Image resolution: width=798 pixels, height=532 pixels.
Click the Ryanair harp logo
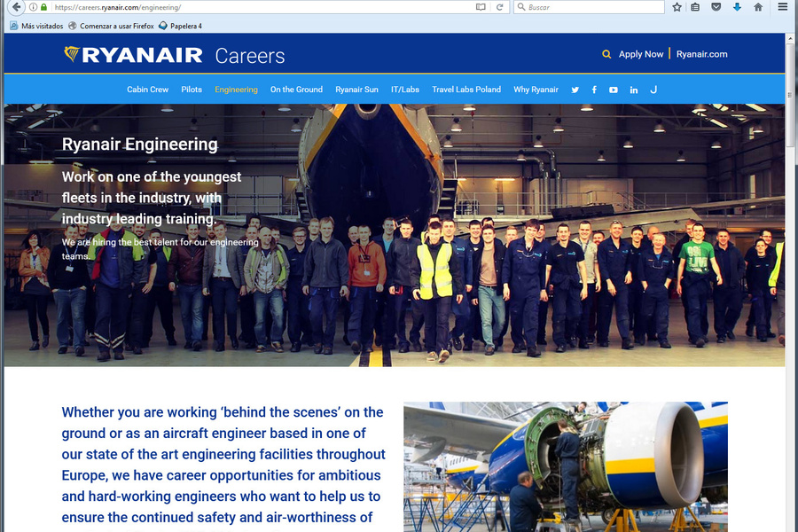point(72,54)
